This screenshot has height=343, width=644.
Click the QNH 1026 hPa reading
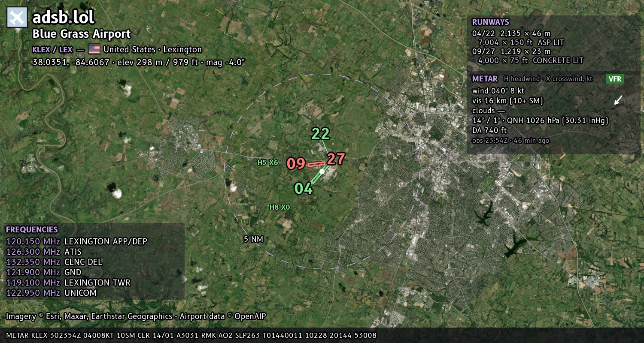coord(558,120)
